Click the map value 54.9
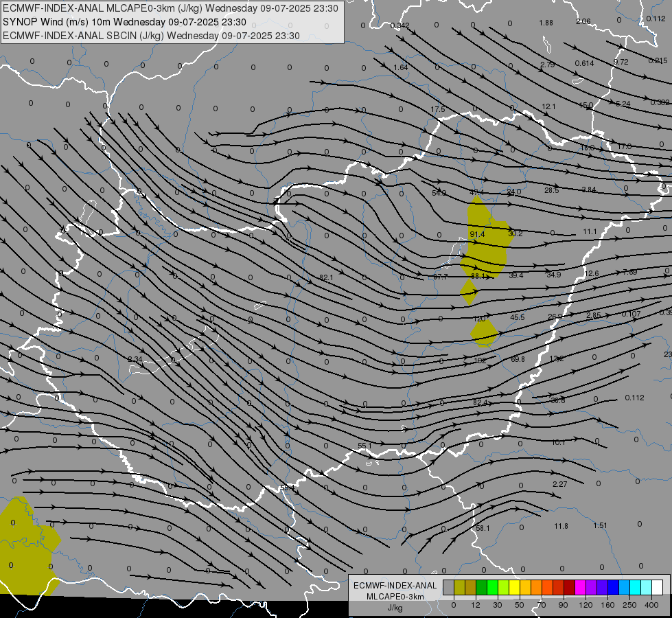 coord(439,193)
